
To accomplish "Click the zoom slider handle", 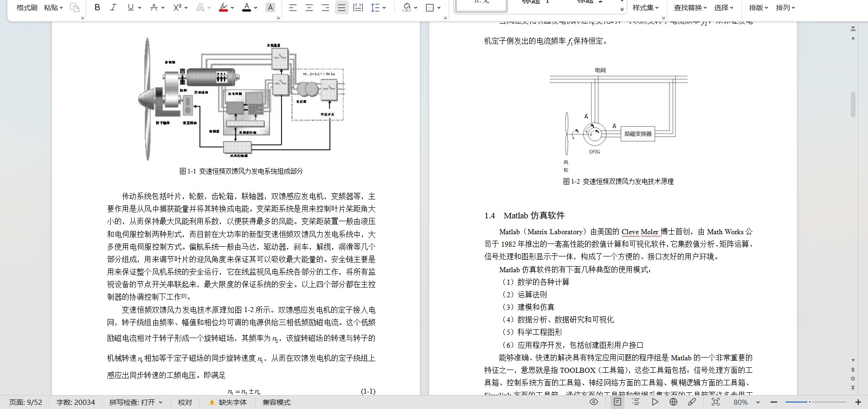I will pos(810,402).
